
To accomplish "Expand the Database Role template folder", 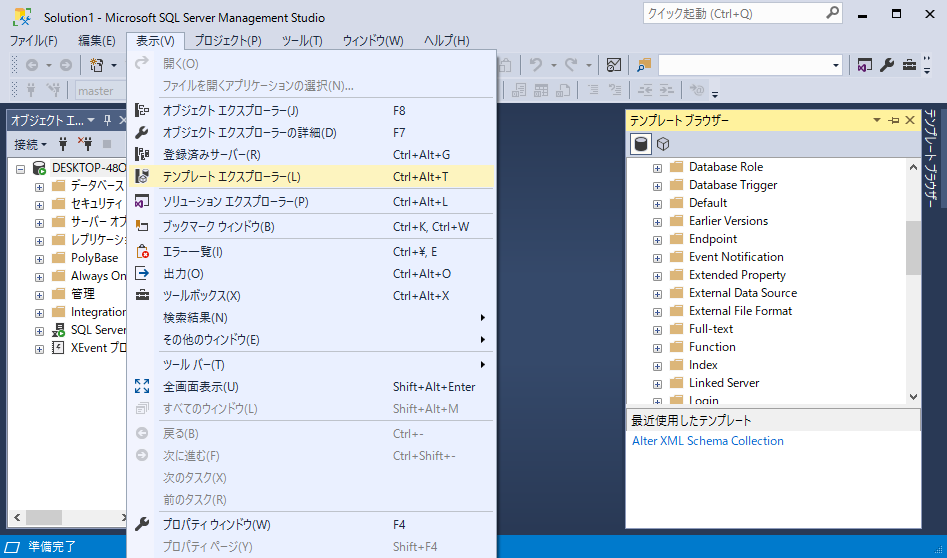I will (x=657, y=168).
